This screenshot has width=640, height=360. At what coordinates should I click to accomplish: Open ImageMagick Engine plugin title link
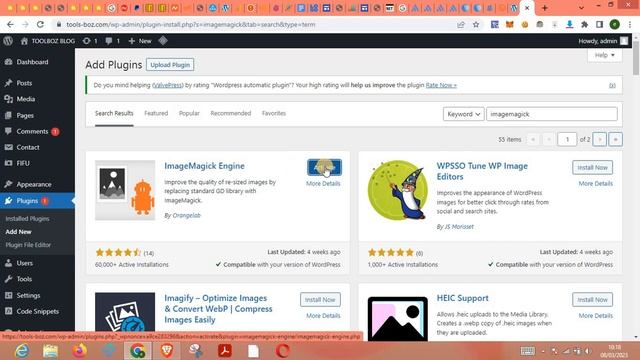point(204,166)
